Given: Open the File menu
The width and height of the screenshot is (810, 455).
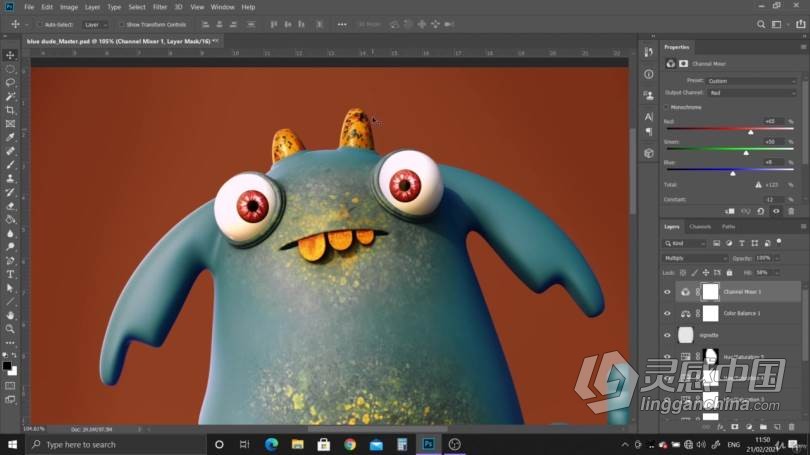Looking at the screenshot, I should point(29,7).
